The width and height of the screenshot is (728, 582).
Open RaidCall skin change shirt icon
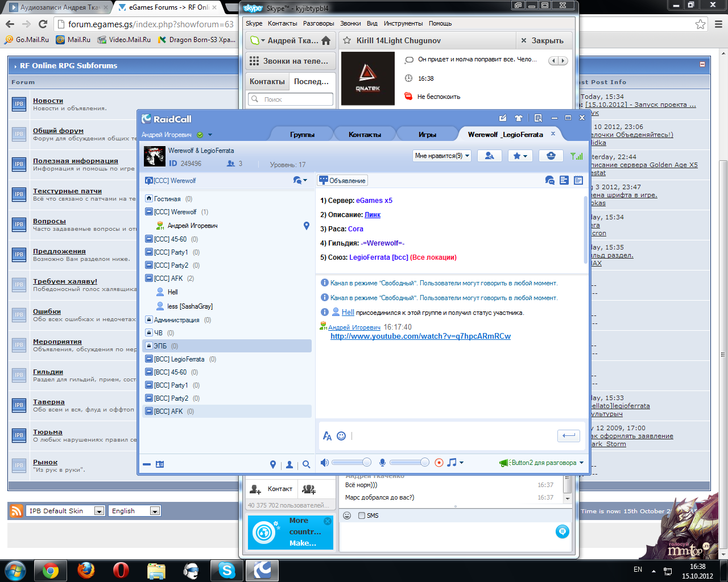(x=519, y=118)
